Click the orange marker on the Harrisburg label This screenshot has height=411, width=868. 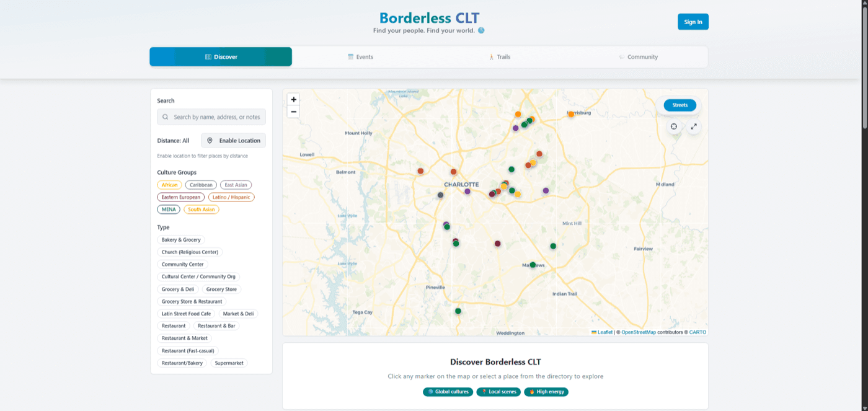click(x=571, y=114)
